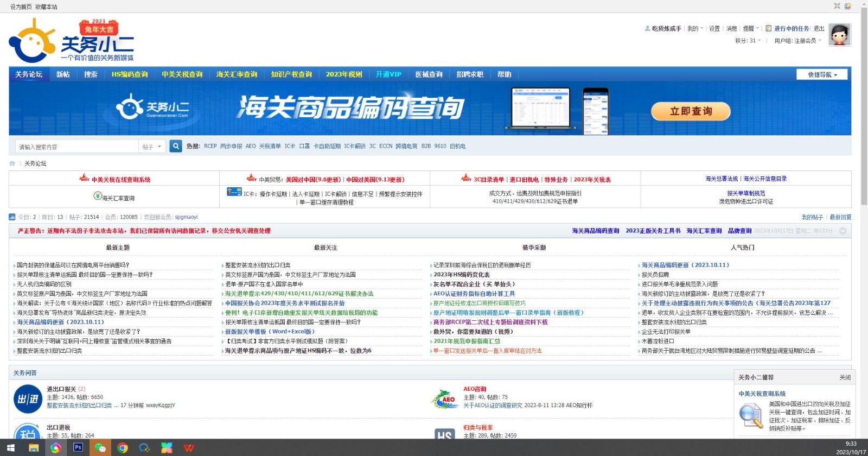
Task: Collapse the forum announcement section arrow
Action: 843,231
